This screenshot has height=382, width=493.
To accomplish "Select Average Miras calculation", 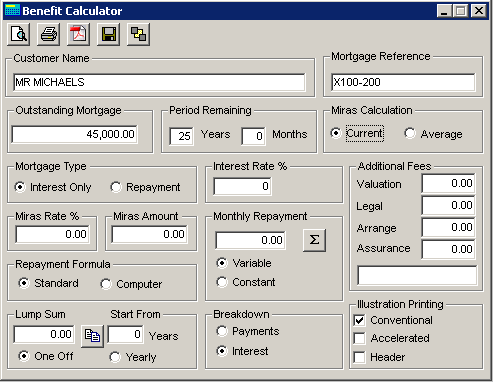I will tap(433, 134).
